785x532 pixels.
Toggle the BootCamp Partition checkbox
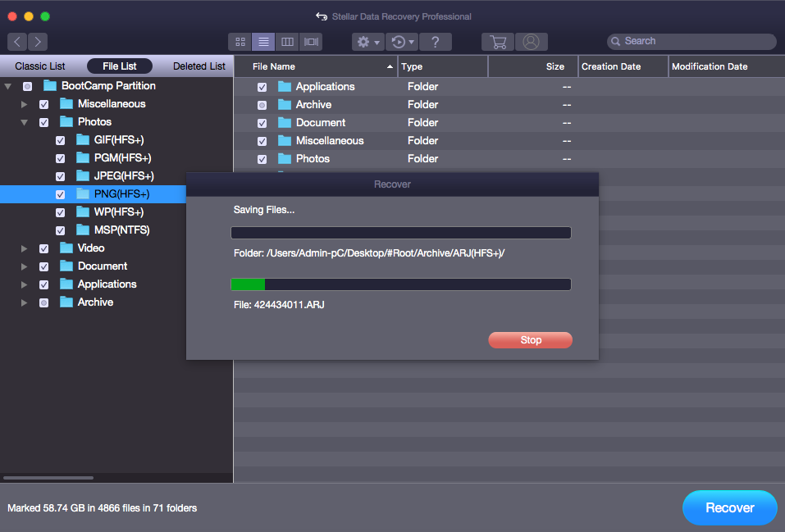pos(28,87)
